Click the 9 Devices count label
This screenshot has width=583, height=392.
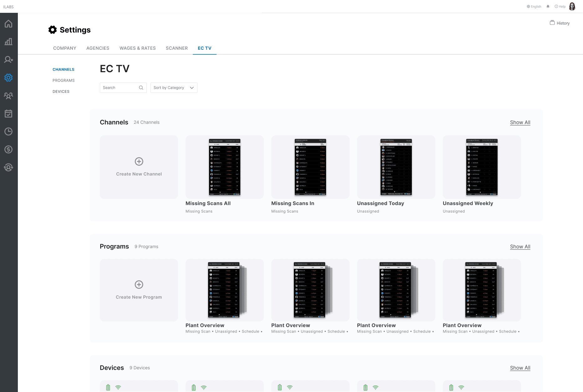click(x=140, y=368)
